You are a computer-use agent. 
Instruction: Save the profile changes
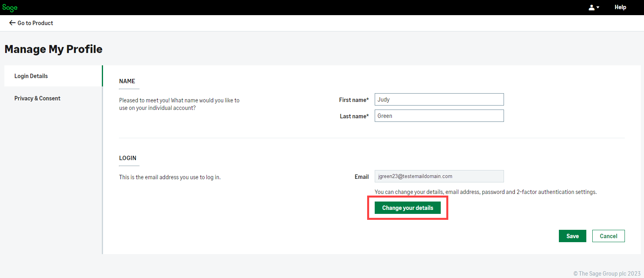point(572,236)
